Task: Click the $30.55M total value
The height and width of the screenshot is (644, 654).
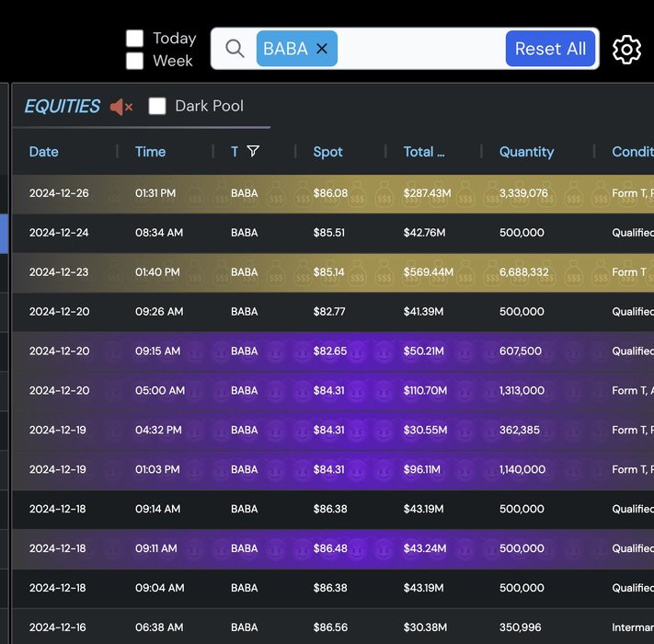Action: [425, 430]
